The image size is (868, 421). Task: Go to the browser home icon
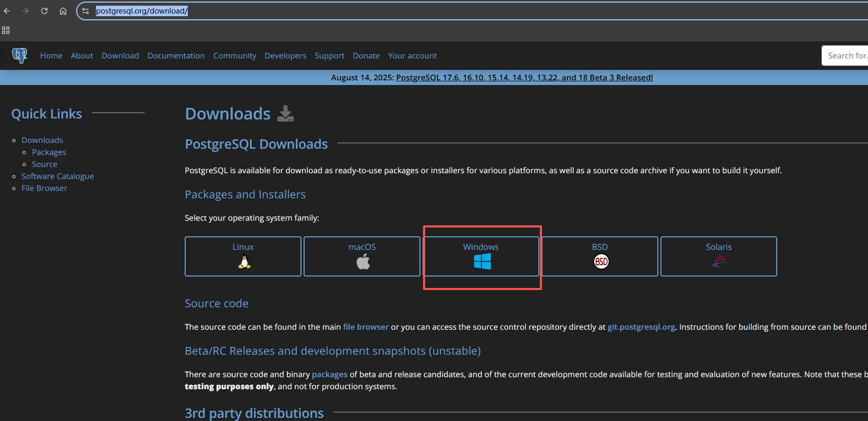tap(63, 11)
